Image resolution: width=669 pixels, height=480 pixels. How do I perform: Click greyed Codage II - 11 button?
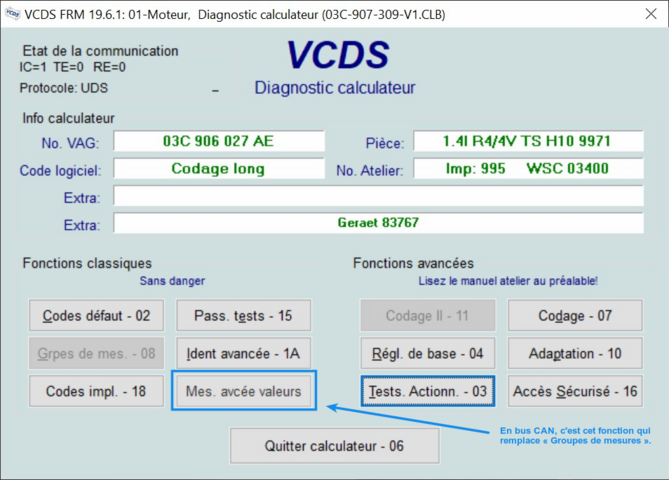(x=428, y=315)
